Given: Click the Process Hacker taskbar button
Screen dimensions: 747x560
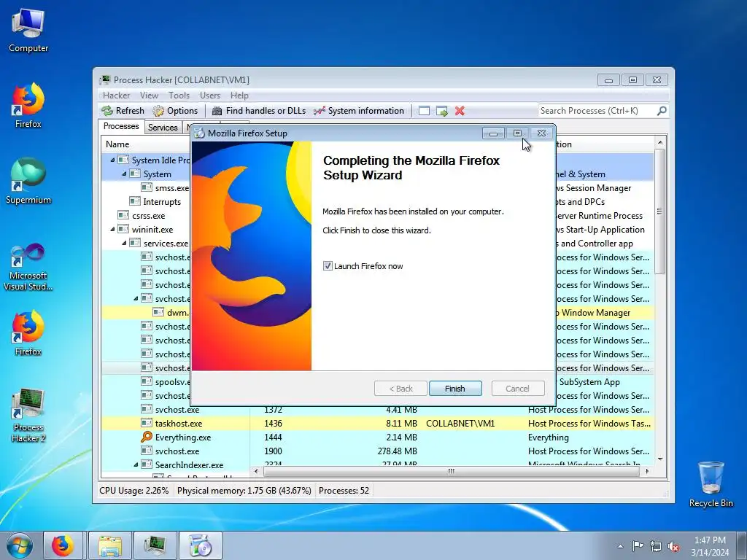Looking at the screenshot, I should click(x=155, y=545).
